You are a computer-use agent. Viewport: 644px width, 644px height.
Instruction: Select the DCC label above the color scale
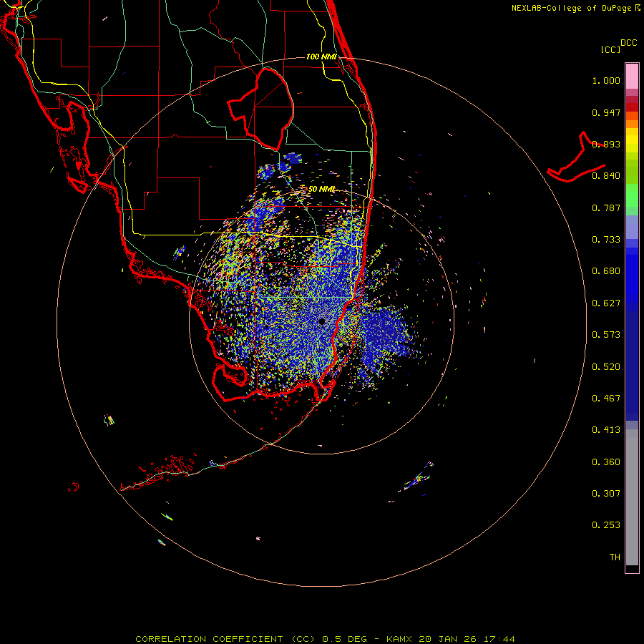point(628,43)
